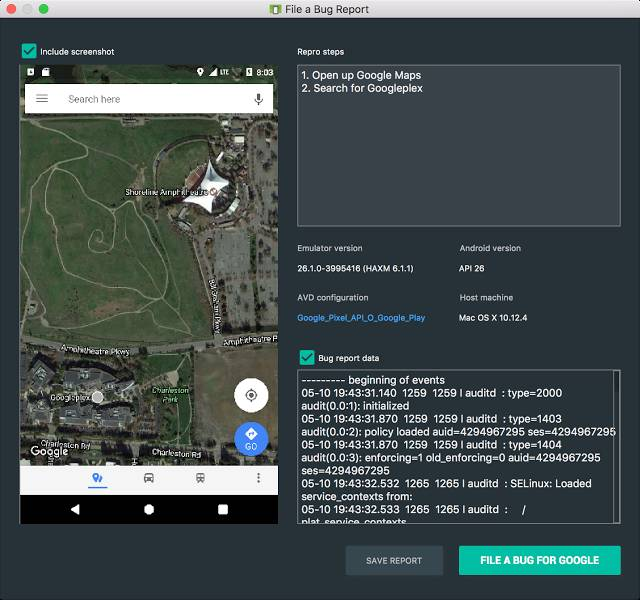The image size is (640, 600).
Task: Tap the blue GO directions button
Action: tap(251, 440)
